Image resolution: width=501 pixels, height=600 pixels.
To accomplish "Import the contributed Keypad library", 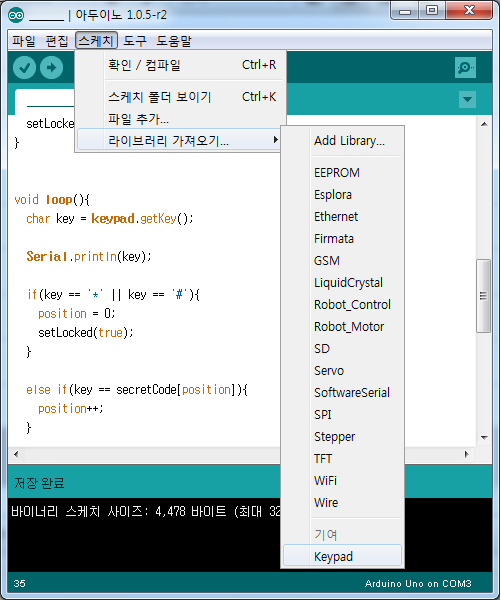I will pos(343,556).
